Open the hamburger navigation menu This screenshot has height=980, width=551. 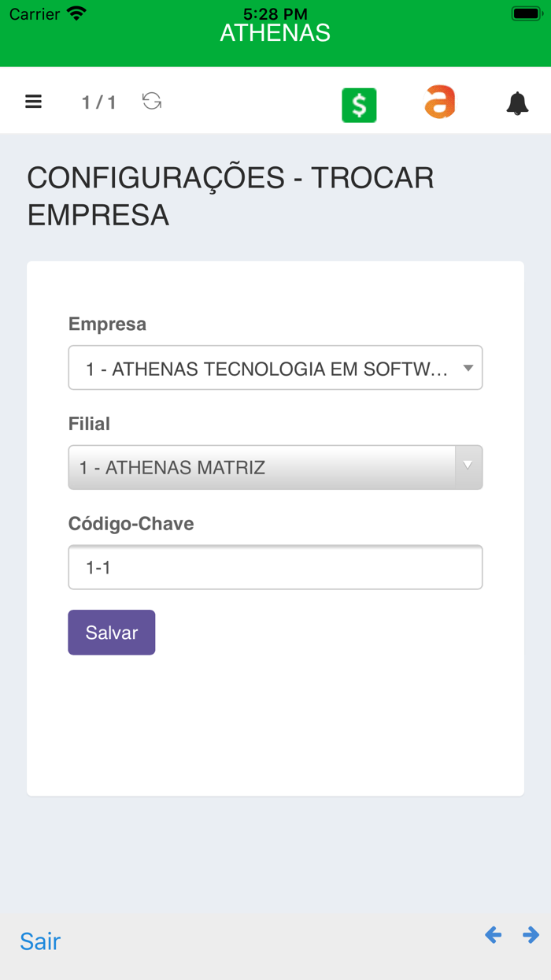(x=33, y=102)
